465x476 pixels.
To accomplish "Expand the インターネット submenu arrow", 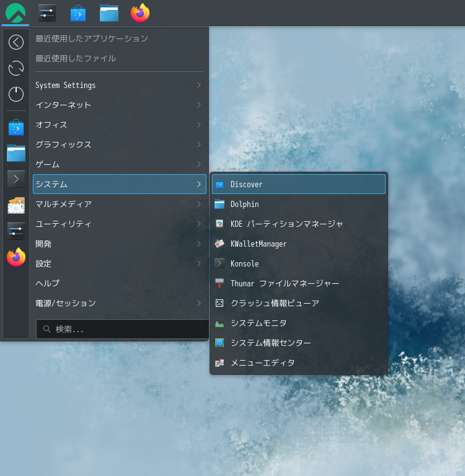I will [199, 105].
